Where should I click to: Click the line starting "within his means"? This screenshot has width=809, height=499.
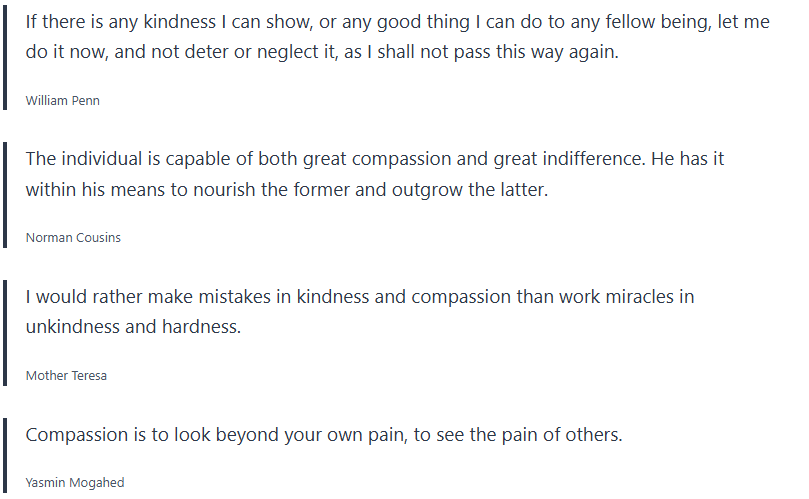point(287,189)
